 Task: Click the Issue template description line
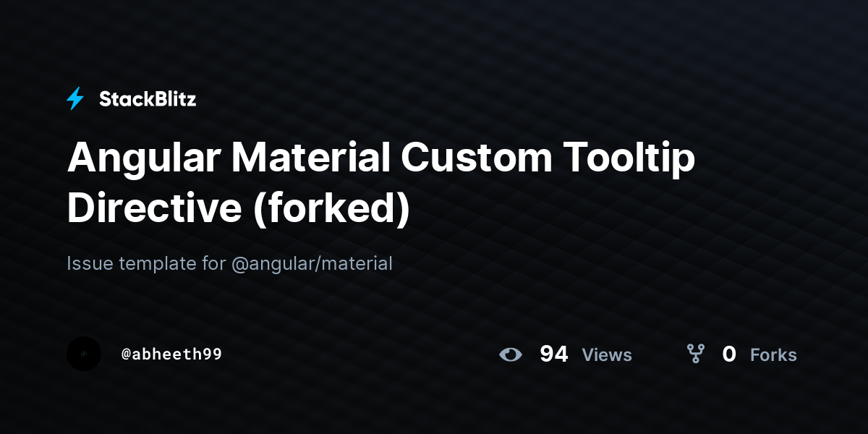click(x=229, y=264)
